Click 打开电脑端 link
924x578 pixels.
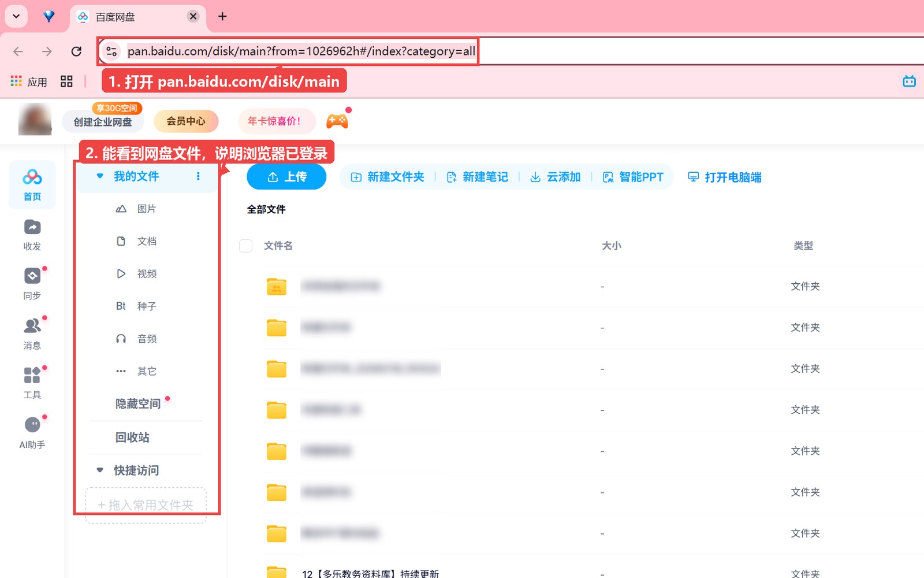(725, 177)
